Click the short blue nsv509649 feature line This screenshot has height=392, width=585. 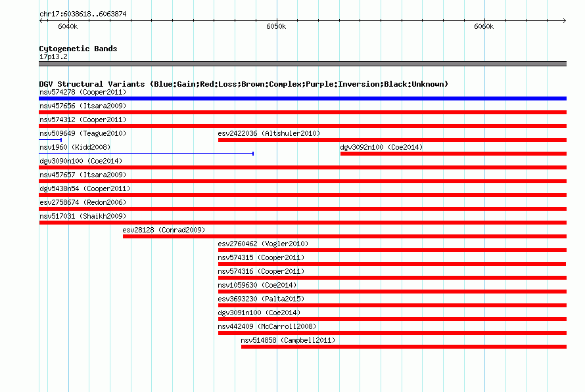coord(51,140)
